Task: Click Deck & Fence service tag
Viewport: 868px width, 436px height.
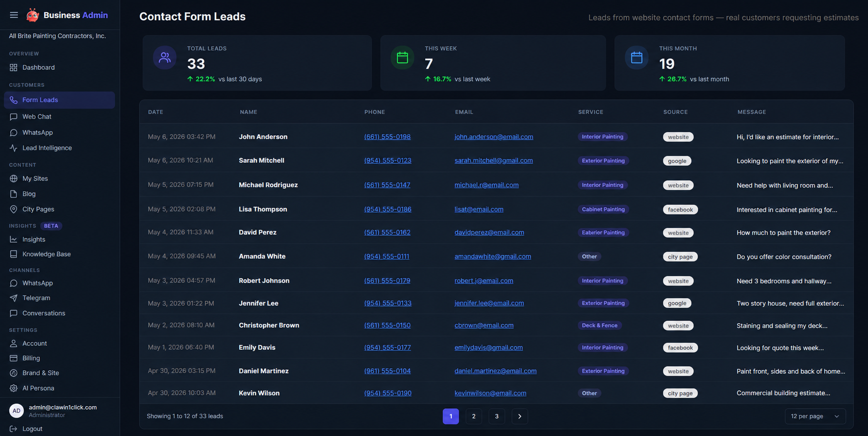Action: (600, 326)
